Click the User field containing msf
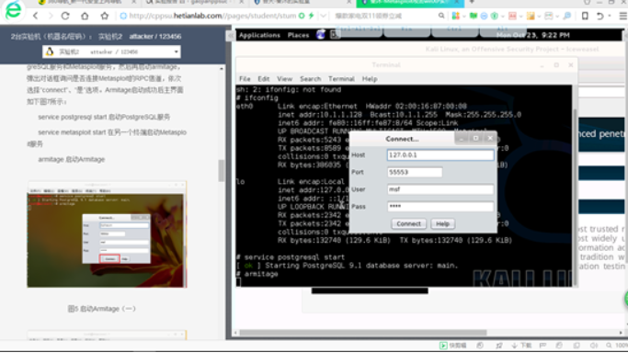 [440, 189]
